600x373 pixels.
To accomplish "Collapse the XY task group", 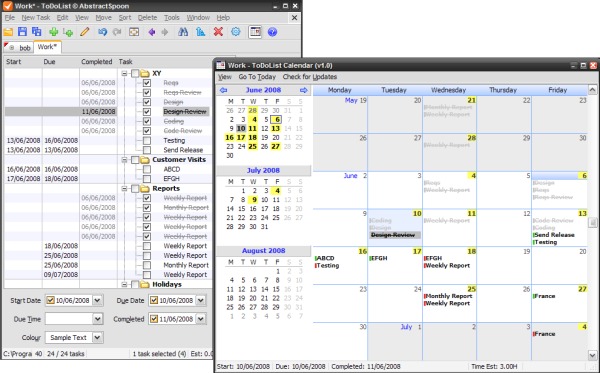I will 124,73.
